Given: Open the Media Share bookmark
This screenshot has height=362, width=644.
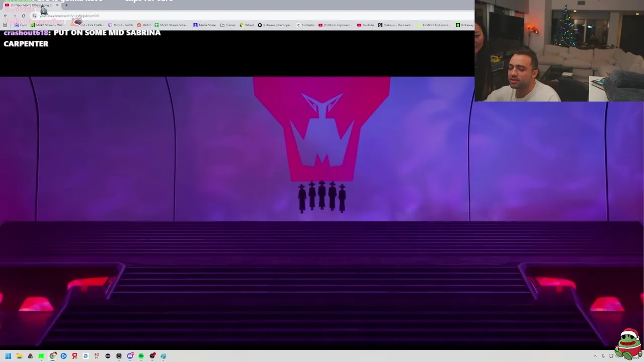Looking at the screenshot, I should click(205, 25).
